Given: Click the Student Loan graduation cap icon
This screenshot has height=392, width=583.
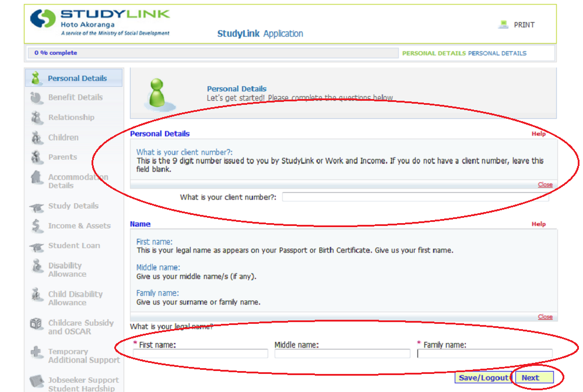Looking at the screenshot, I should point(37,246).
